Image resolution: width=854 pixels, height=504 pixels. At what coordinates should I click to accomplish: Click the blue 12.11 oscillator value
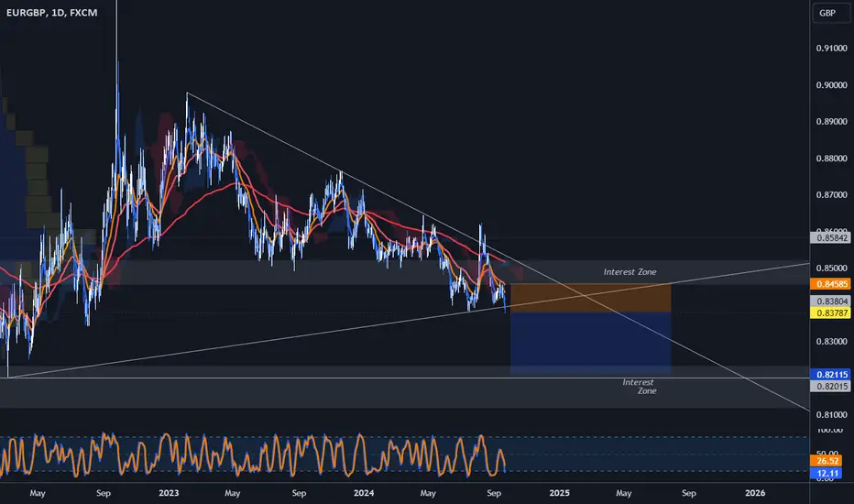(x=827, y=474)
